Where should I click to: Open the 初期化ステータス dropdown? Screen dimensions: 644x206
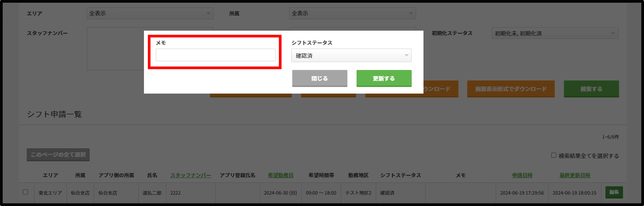tap(555, 33)
